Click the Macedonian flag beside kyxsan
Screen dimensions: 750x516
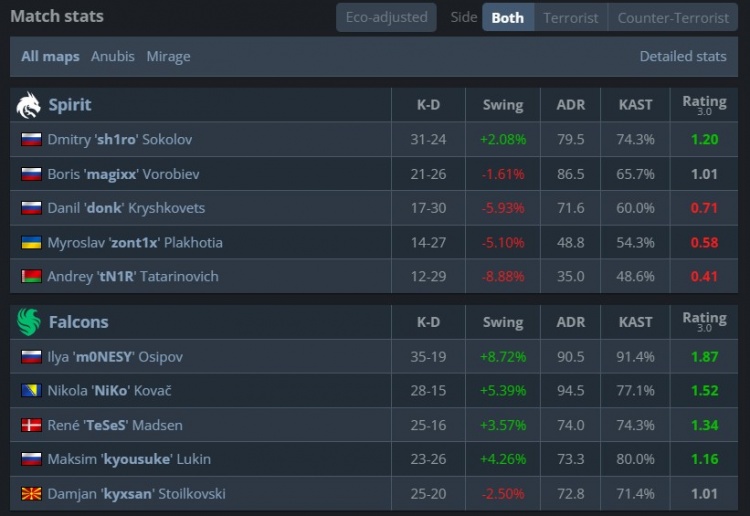[31, 494]
